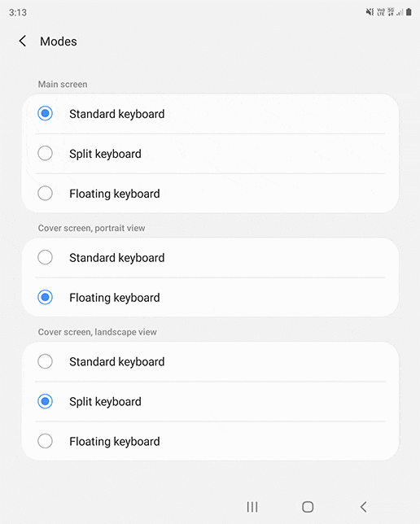Tap the VoLTE status bar icon
This screenshot has width=420, height=524.
tap(381, 12)
